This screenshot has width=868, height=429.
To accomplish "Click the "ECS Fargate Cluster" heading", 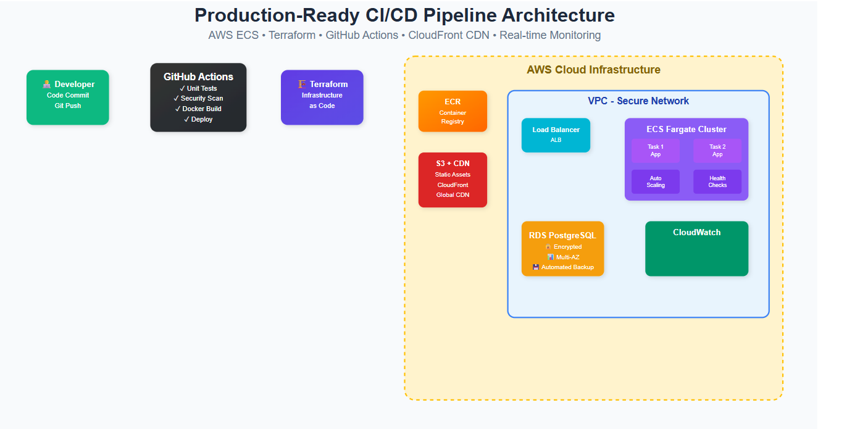I will [x=686, y=129].
